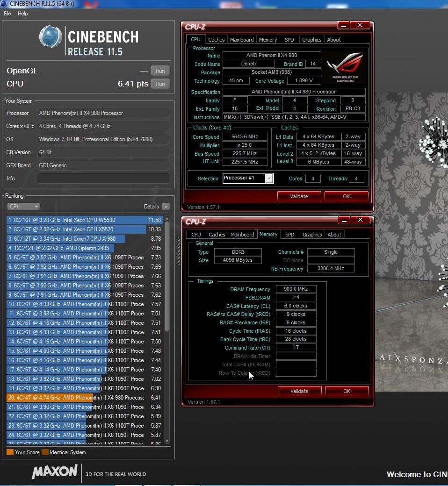Switch to About tab in top CPU-Z window
The image size is (448, 486).
(x=334, y=40)
